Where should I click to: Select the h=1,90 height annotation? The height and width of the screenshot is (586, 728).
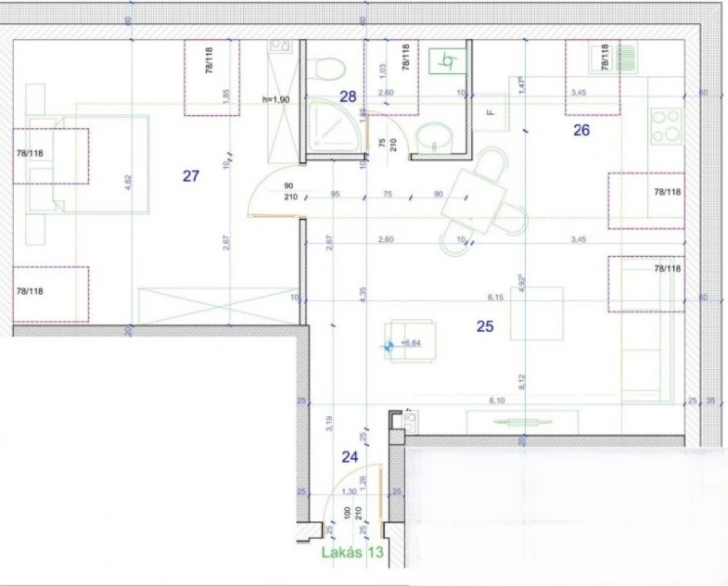pyautogui.click(x=276, y=100)
